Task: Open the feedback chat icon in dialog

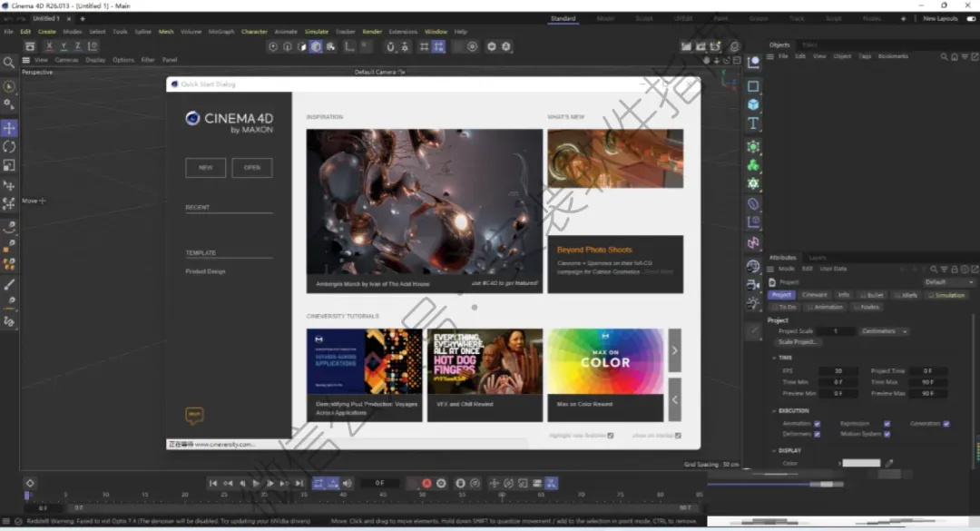Action: pyautogui.click(x=194, y=416)
